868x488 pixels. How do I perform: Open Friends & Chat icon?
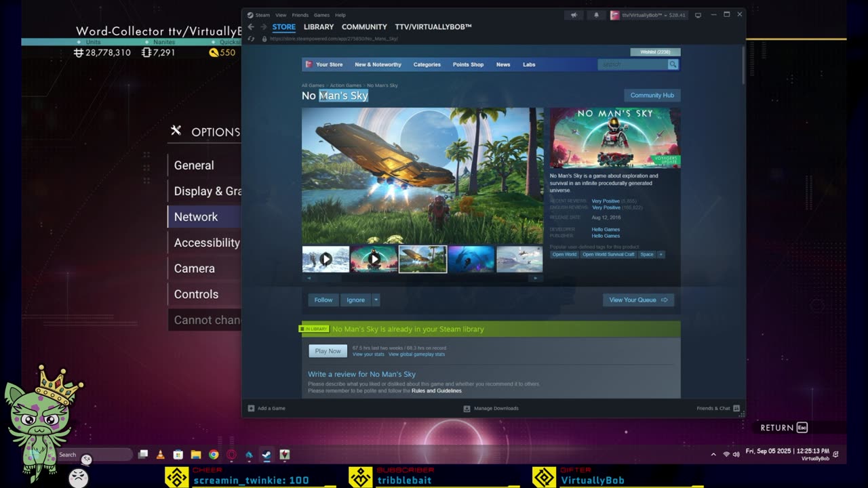click(x=736, y=408)
